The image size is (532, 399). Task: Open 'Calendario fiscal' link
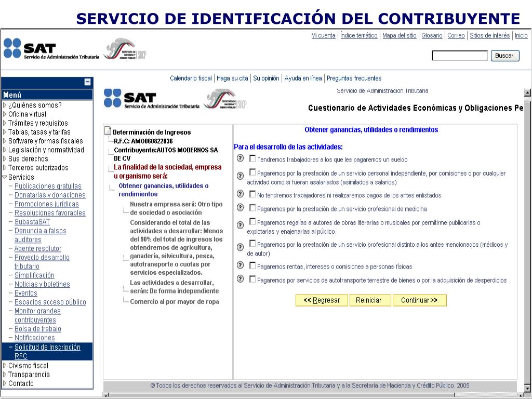(x=191, y=78)
